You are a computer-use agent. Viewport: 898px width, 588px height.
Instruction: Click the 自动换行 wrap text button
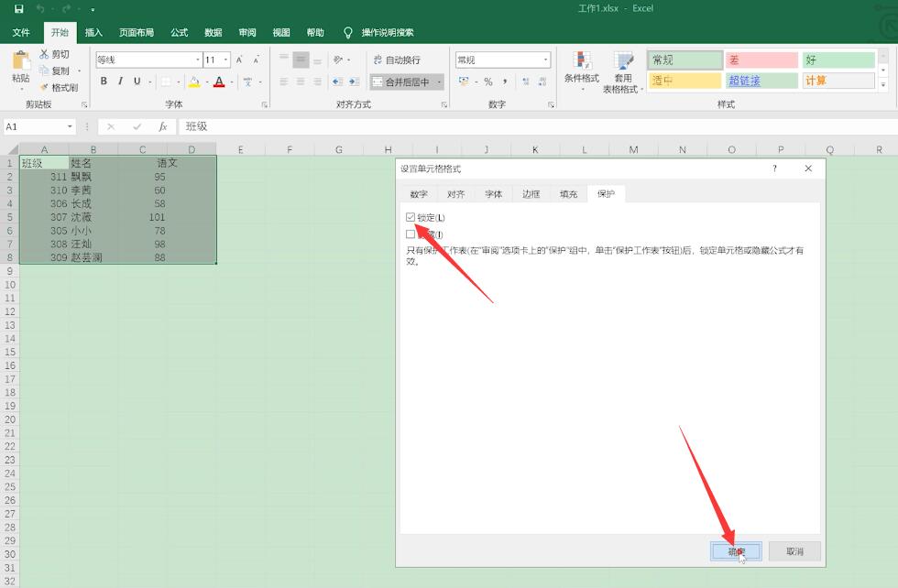[x=397, y=60]
